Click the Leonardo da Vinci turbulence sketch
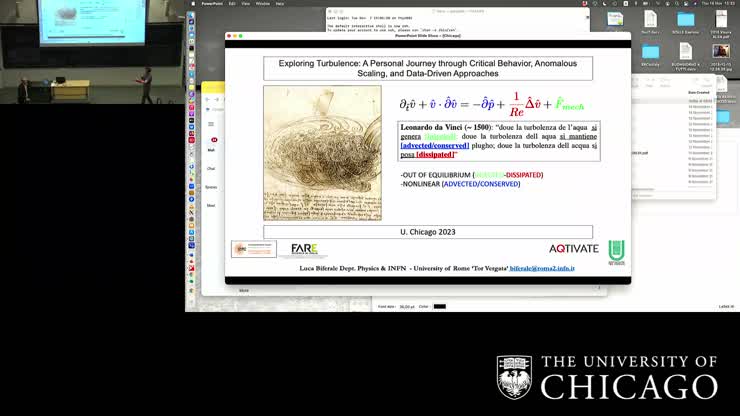Screen dimensions: 740x416 point(308,153)
